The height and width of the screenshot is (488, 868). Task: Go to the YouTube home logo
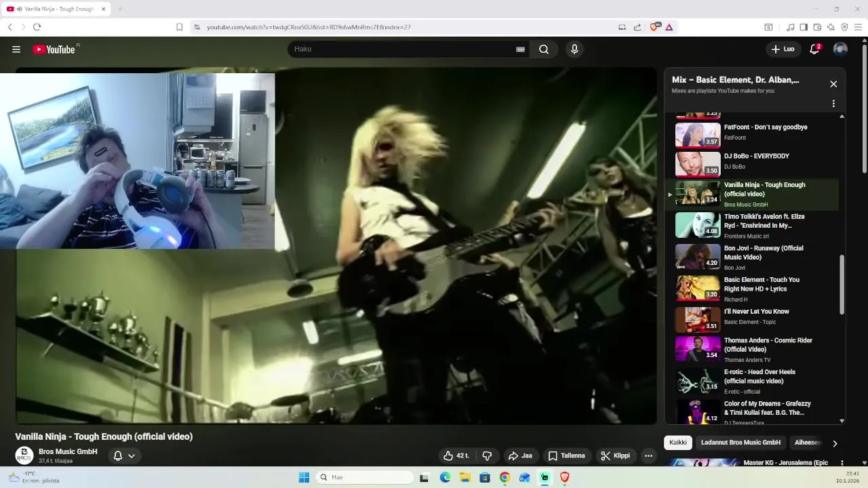(54, 49)
